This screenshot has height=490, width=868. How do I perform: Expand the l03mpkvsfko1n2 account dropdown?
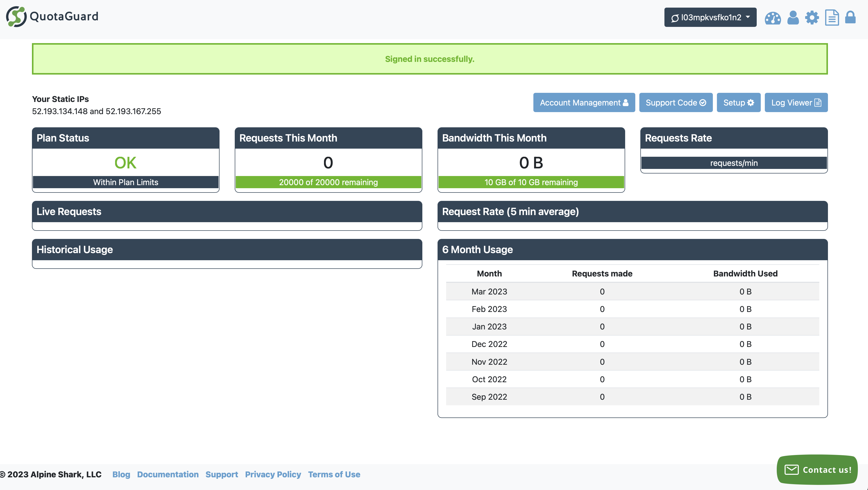click(710, 17)
